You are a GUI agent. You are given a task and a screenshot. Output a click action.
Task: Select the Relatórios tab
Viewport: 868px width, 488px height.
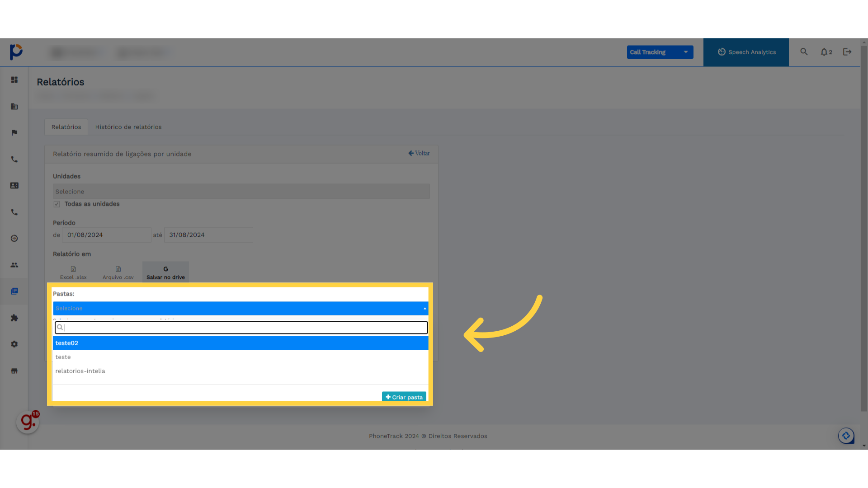[66, 127]
